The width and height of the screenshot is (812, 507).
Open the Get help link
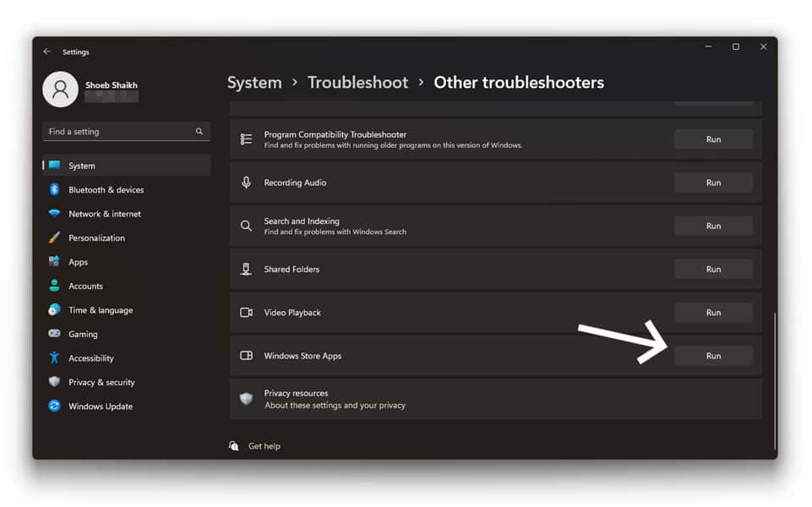pyautogui.click(x=264, y=446)
